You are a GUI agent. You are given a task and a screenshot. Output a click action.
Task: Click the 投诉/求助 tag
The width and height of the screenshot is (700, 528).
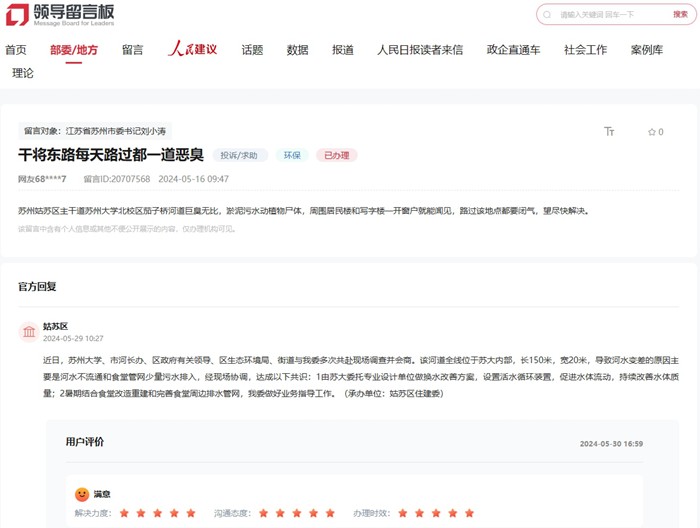239,155
